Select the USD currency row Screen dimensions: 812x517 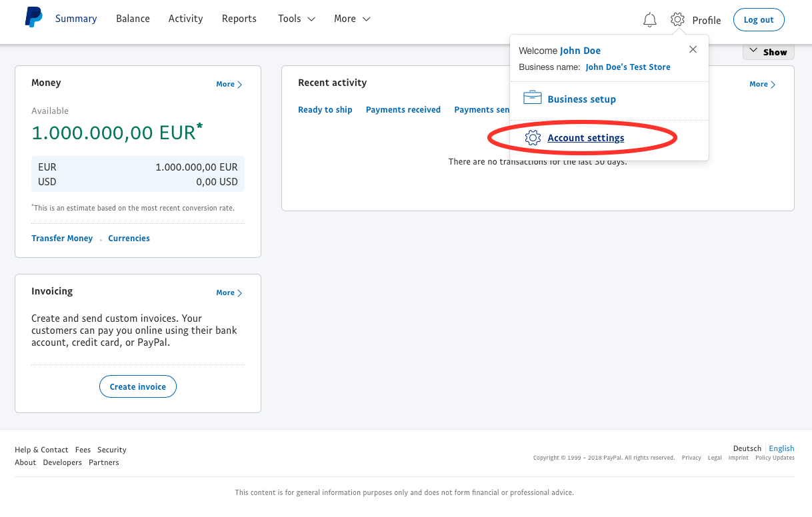tap(138, 182)
